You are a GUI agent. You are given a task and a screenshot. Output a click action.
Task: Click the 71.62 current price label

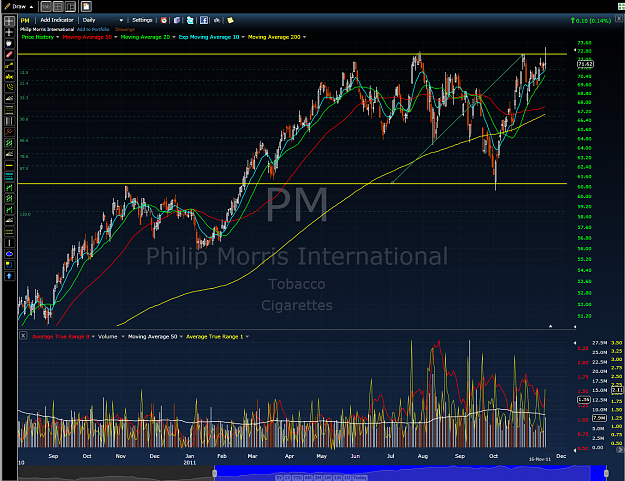585,64
